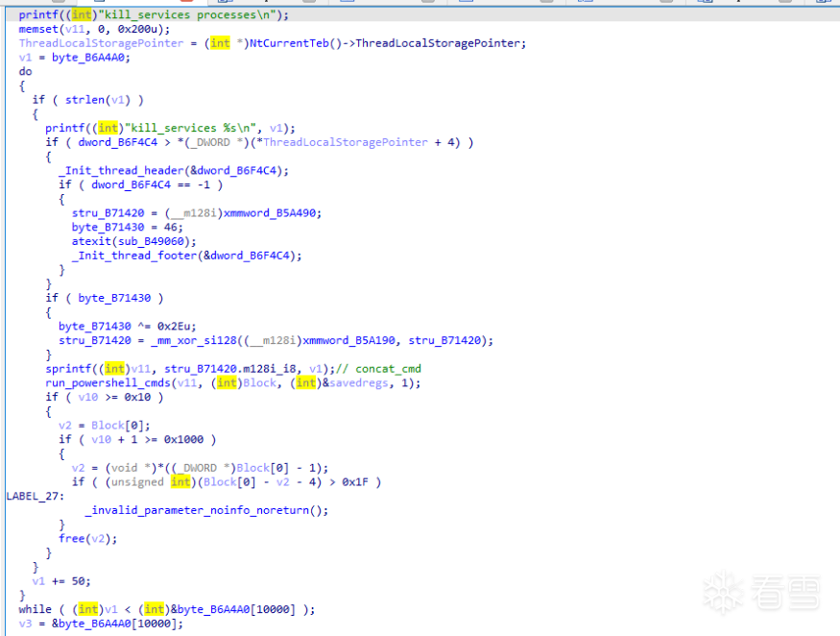Click &savedregs argument
The width and height of the screenshot is (840, 636).
click(355, 383)
